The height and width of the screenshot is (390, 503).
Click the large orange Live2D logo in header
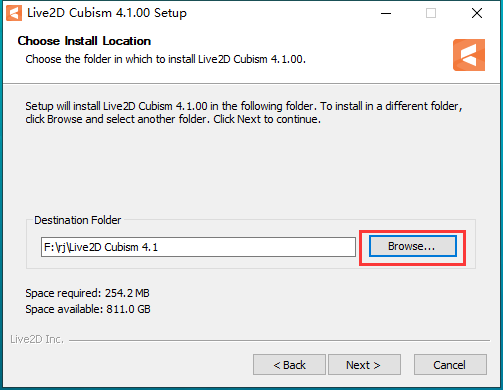point(469,55)
